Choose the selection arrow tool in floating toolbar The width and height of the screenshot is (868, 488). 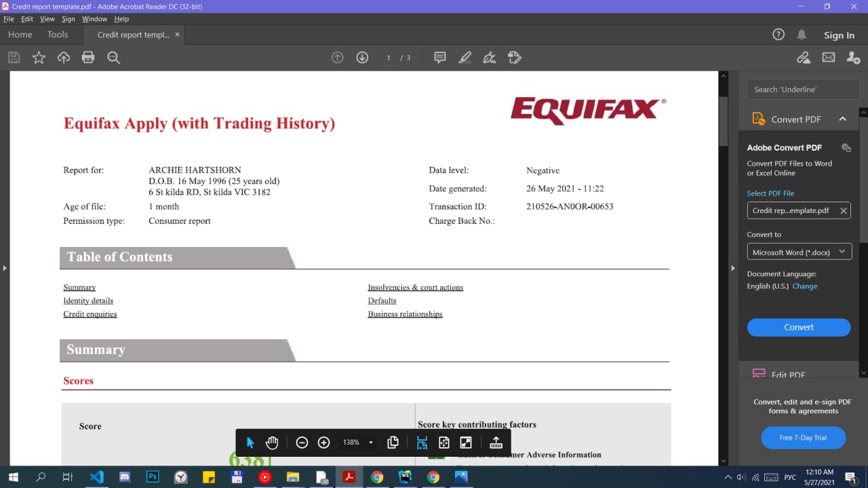click(250, 443)
